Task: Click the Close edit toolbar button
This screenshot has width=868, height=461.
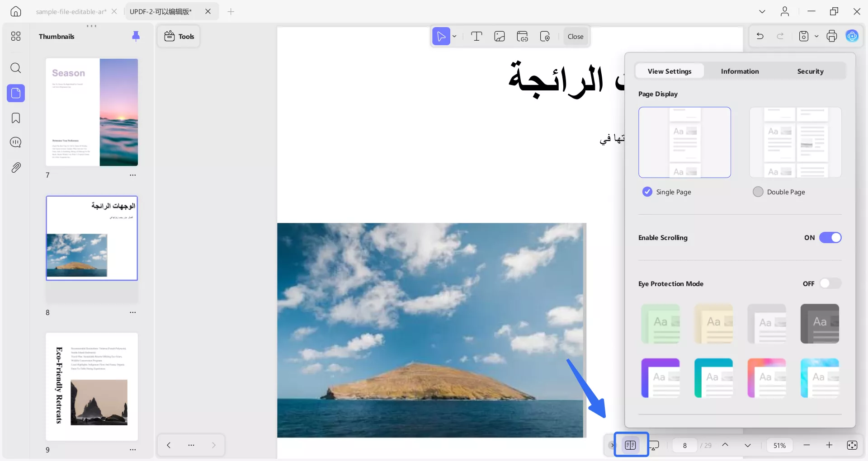Action: point(576,37)
